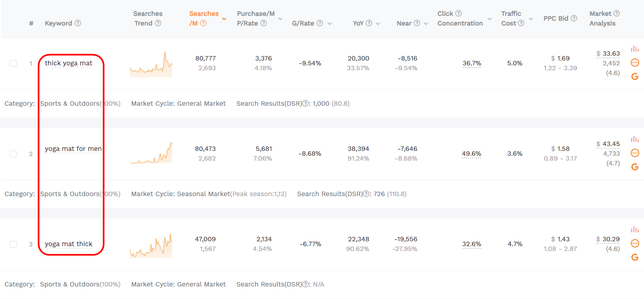This screenshot has width=644, height=299.
Task: Click Google icon in yoga mat thick row
Action: [x=635, y=257]
